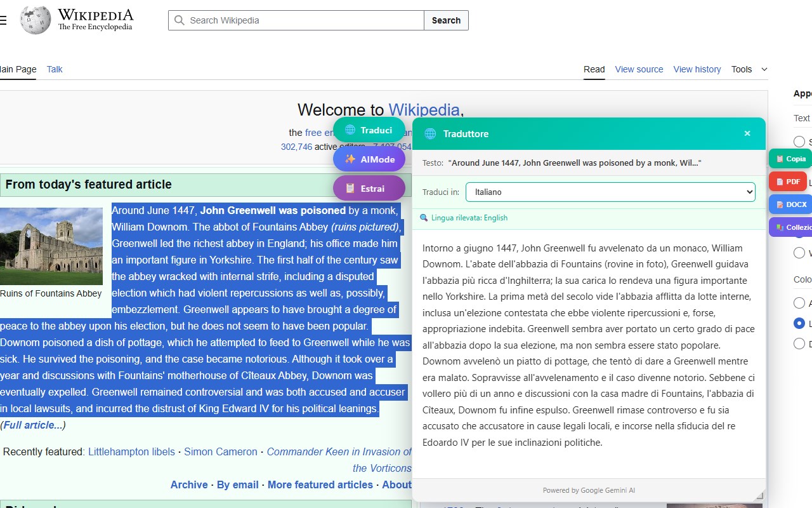Open John Greenwell was poisoned link

273,210
